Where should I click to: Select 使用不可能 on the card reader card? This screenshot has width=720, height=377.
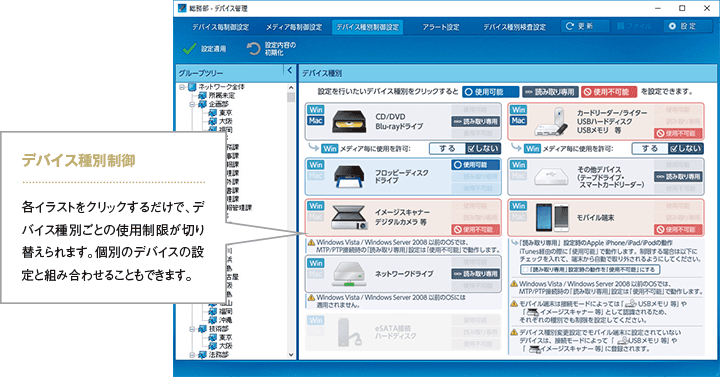coord(679,133)
